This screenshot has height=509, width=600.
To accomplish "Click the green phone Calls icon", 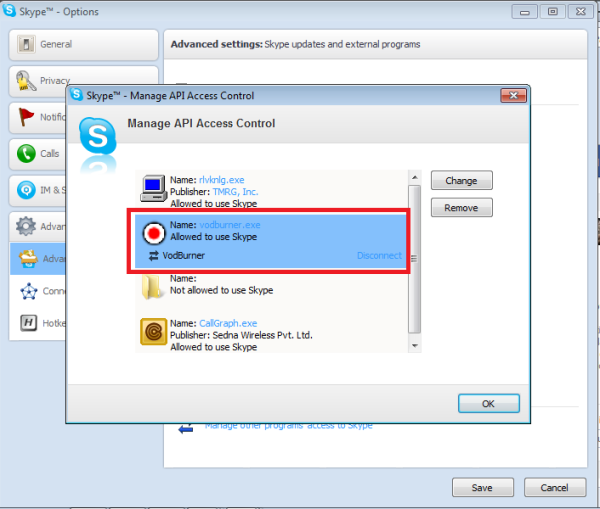I will click(x=26, y=153).
